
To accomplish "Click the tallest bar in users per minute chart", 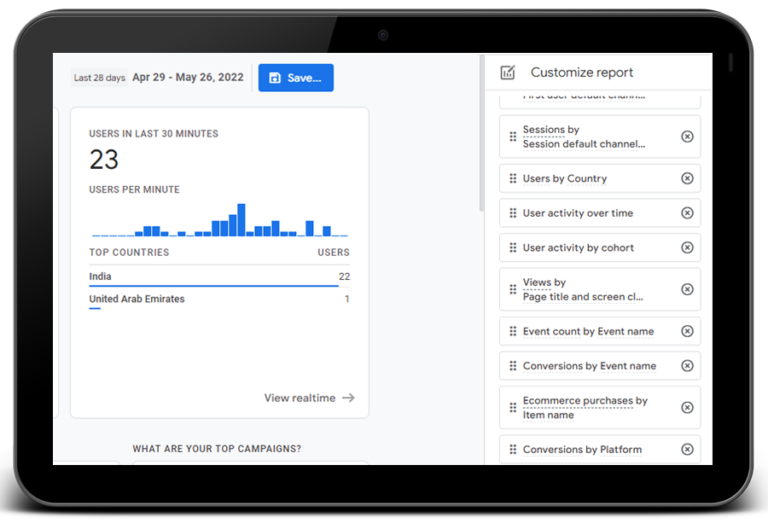I will [x=241, y=220].
